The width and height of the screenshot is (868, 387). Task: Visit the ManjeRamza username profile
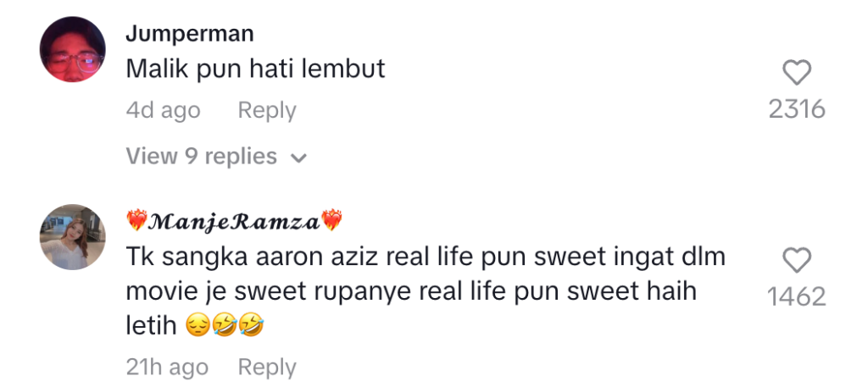coord(236,222)
